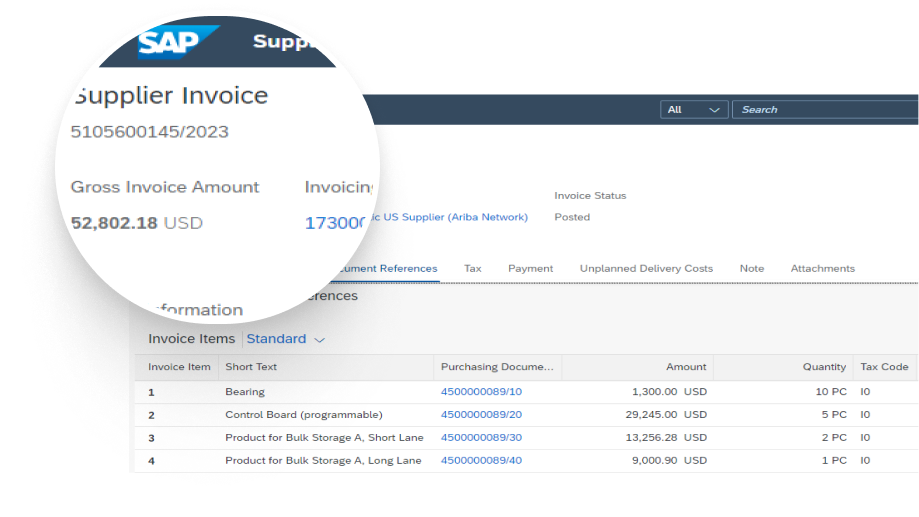This screenshot has width=919, height=517.
Task: Open the Note tab
Action: pos(751,268)
